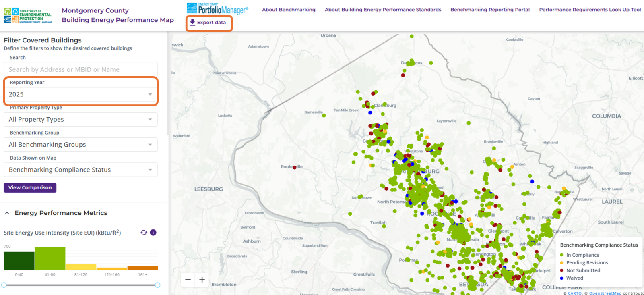Open Performance Requirements Look Up Tool

590,10
